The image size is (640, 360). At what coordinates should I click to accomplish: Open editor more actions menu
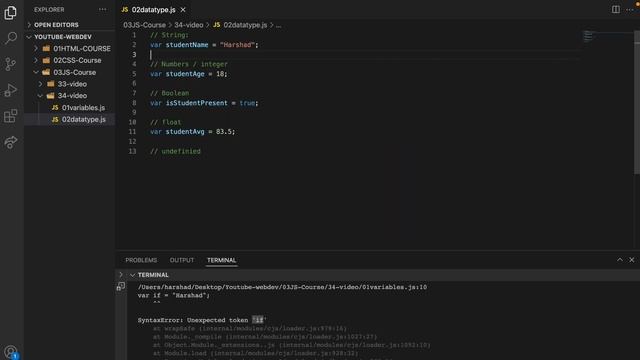click(x=630, y=9)
